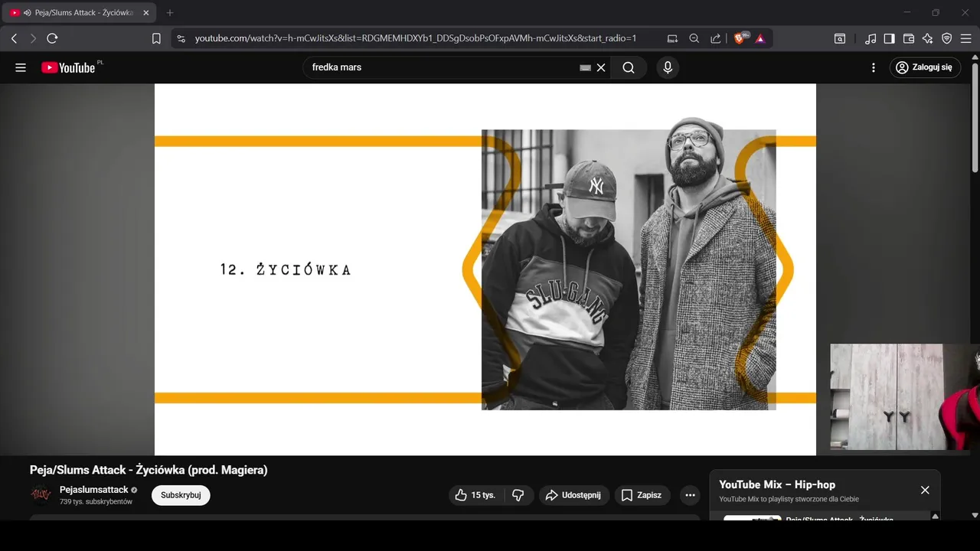Screen dimensions: 980x551
Task: Open YouTube settings three-dot menu
Action: click(x=874, y=67)
